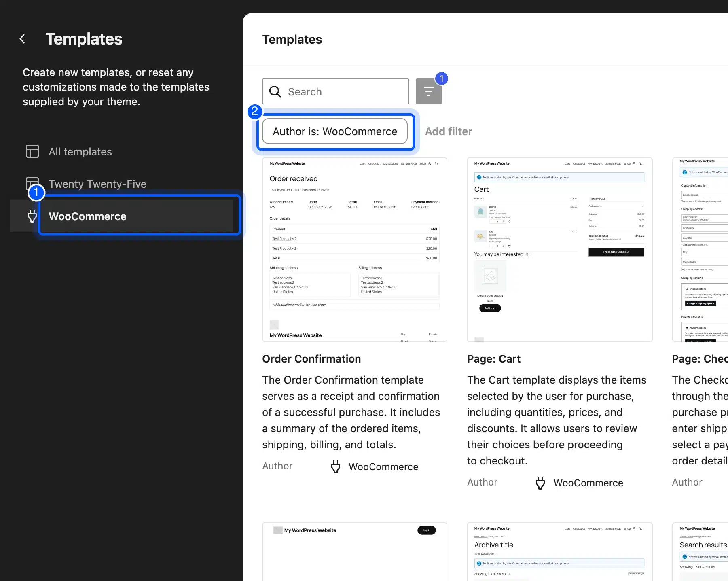Image resolution: width=728 pixels, height=581 pixels.
Task: Click the Order Confirmation title link
Action: pos(311,359)
